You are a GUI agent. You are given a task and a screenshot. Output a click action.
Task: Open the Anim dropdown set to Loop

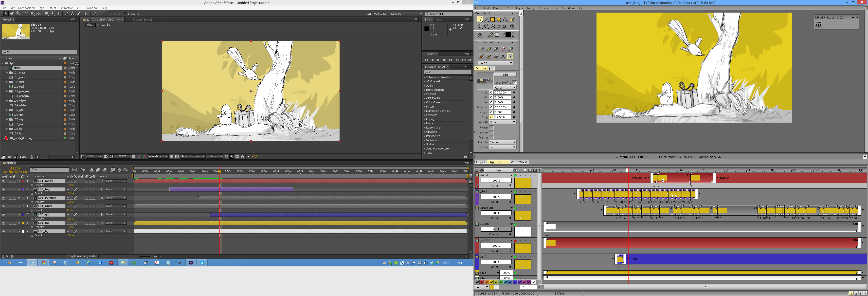coord(502,147)
